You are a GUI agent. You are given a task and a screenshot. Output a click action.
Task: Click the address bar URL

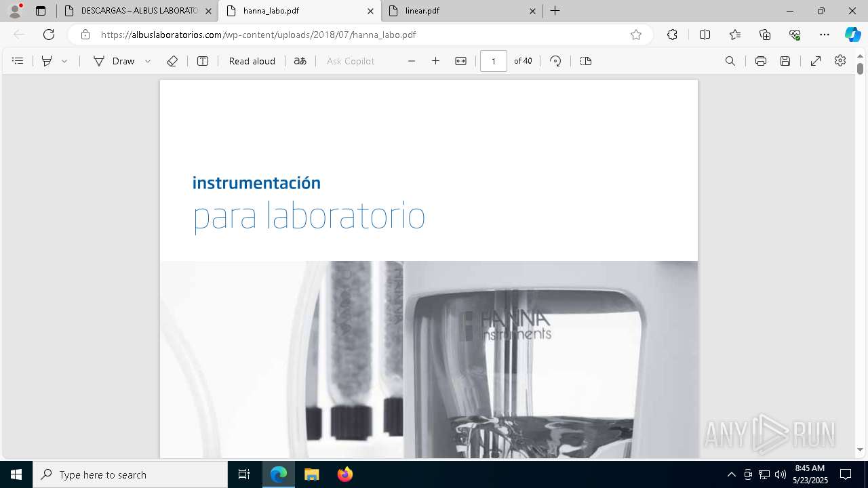pos(258,35)
